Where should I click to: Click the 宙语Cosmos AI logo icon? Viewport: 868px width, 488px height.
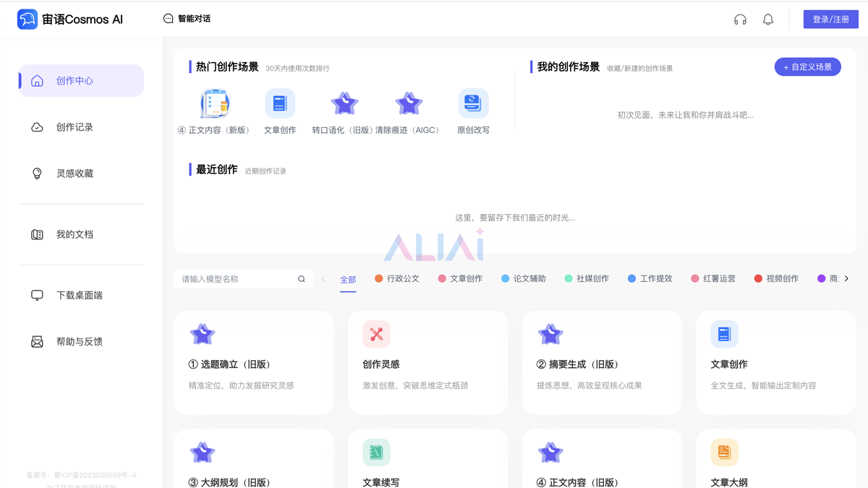(x=27, y=20)
